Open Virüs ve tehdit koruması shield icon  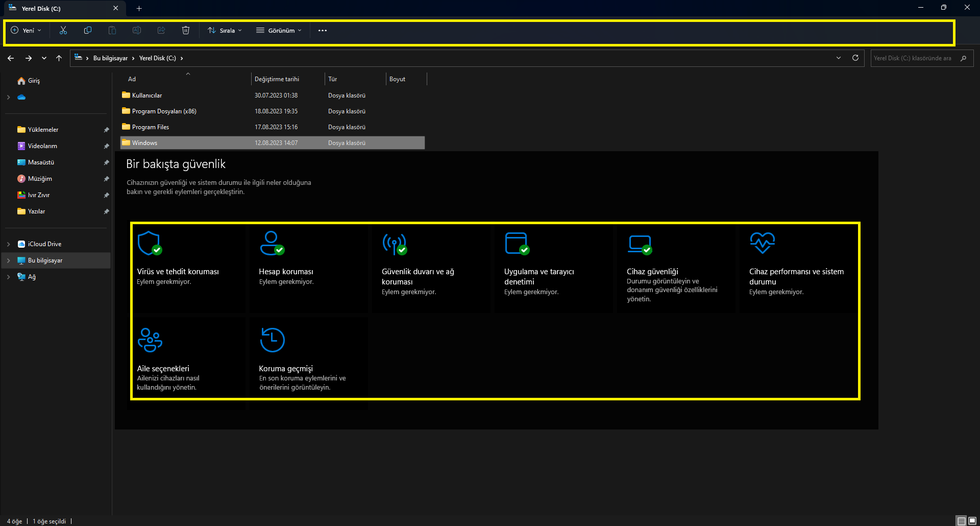pos(150,243)
